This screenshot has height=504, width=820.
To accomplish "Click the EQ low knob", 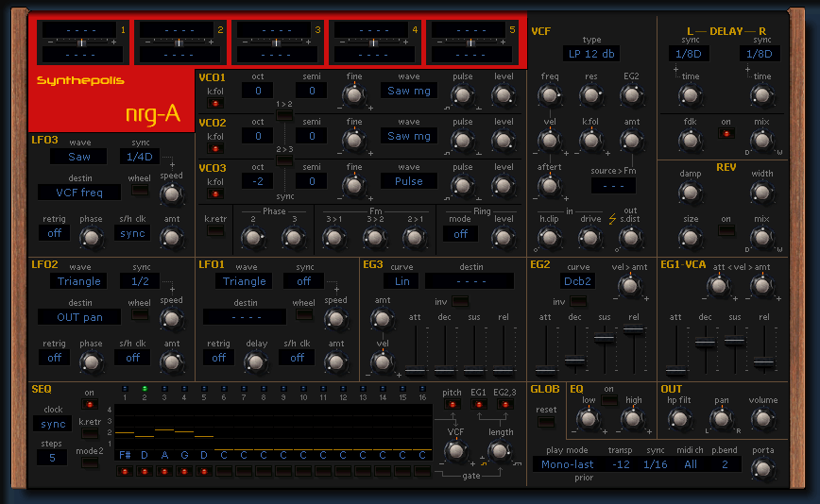I will pos(589,418).
